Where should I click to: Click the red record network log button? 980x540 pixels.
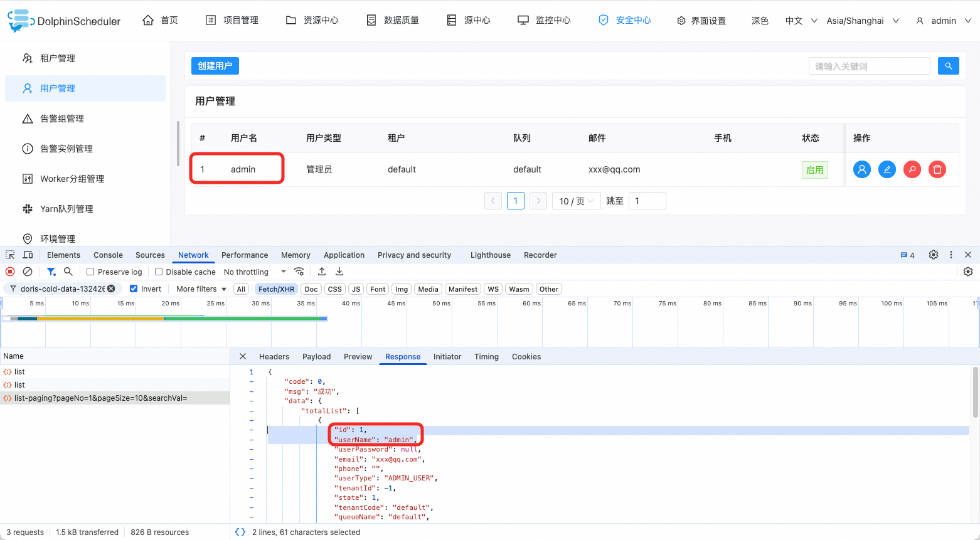click(10, 272)
